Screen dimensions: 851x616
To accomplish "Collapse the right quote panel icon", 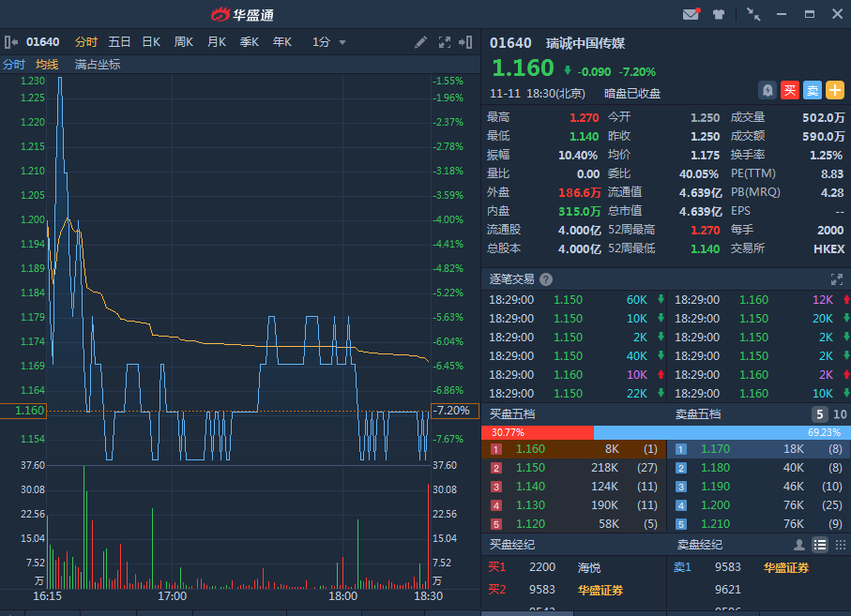I will 465,42.
